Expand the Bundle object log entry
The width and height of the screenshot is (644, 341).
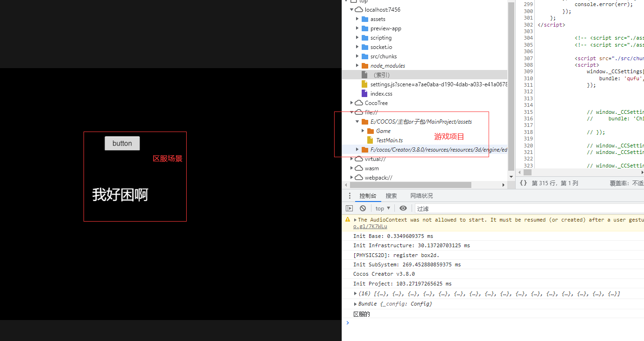pyautogui.click(x=356, y=304)
